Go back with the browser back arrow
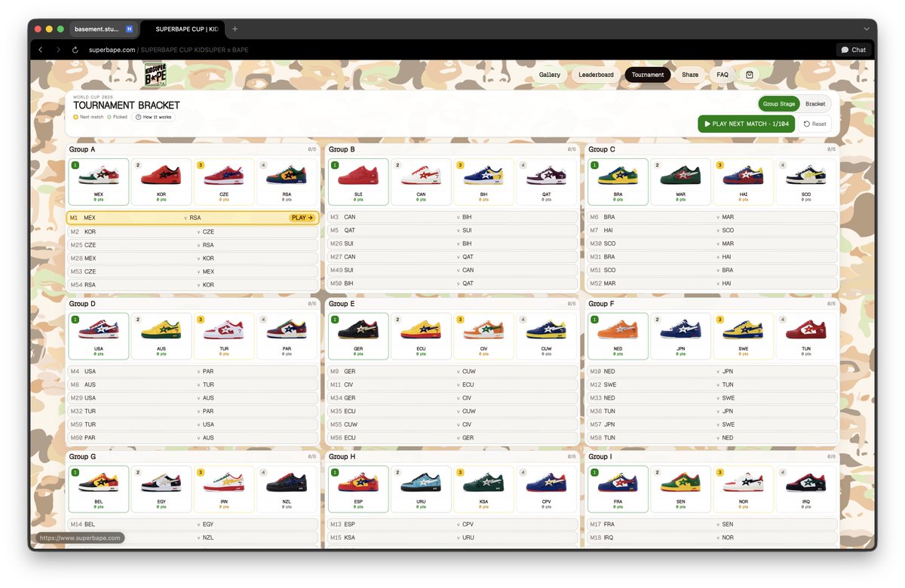The width and height of the screenshot is (905, 588). [41, 50]
